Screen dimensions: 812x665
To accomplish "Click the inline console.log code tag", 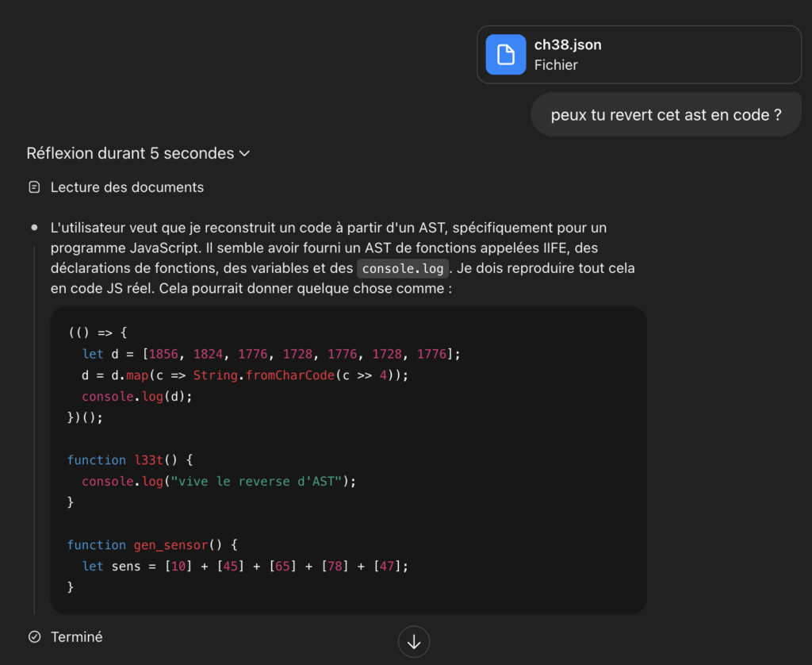I will click(403, 268).
